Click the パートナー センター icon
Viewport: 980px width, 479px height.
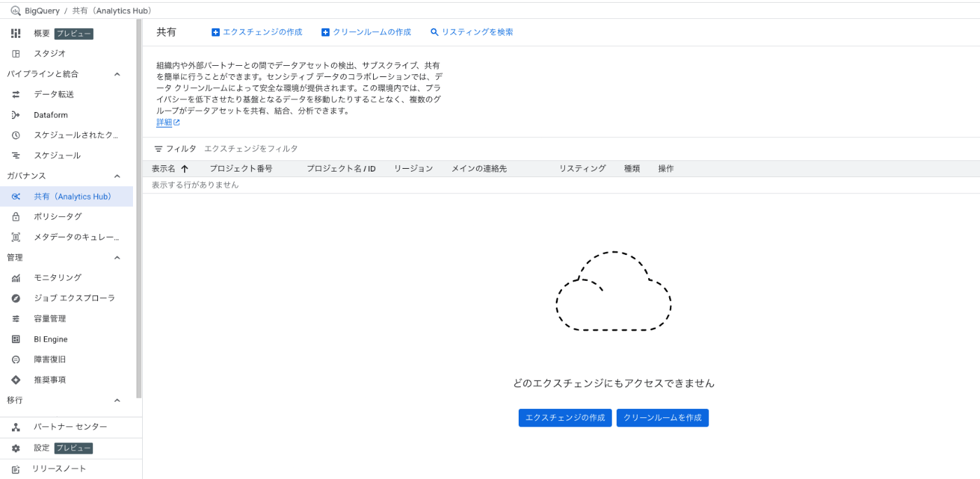click(16, 427)
